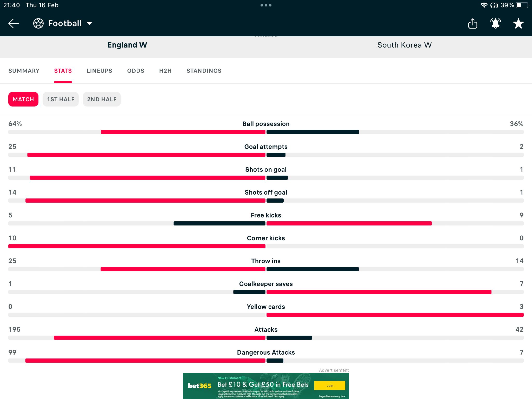Click the Join button in bet365 ad

tap(330, 385)
